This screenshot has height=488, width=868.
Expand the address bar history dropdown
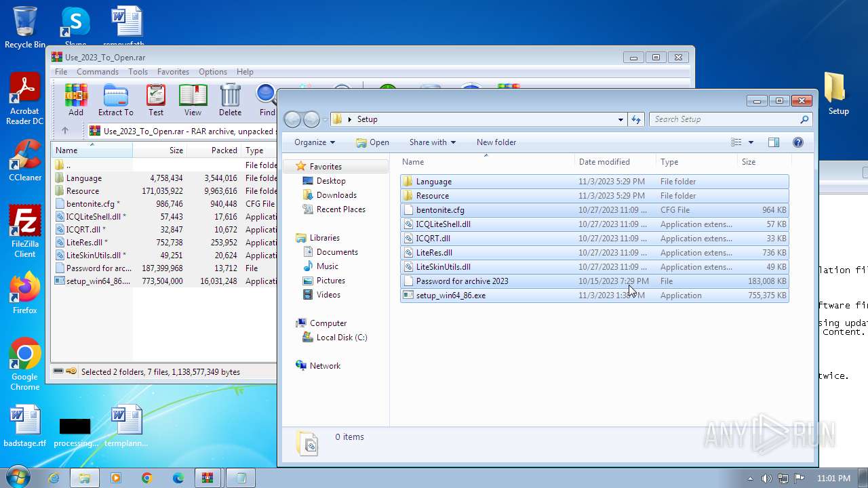[620, 119]
